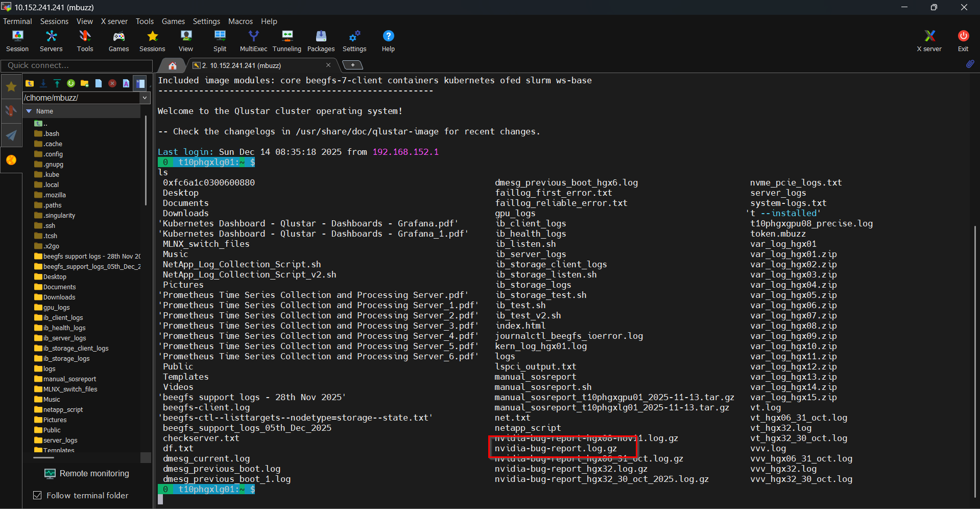Open a new tab with plus button
The image size is (980, 509).
pyautogui.click(x=352, y=65)
